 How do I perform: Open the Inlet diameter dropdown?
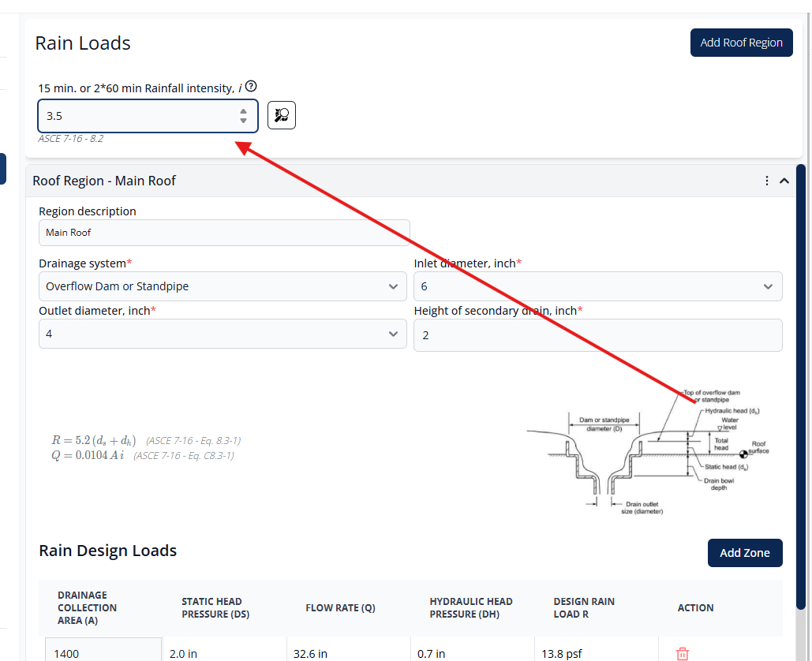pos(597,286)
